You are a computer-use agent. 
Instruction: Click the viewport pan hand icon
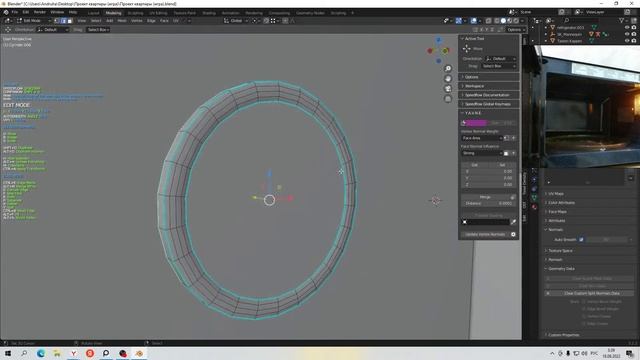tap(448, 78)
